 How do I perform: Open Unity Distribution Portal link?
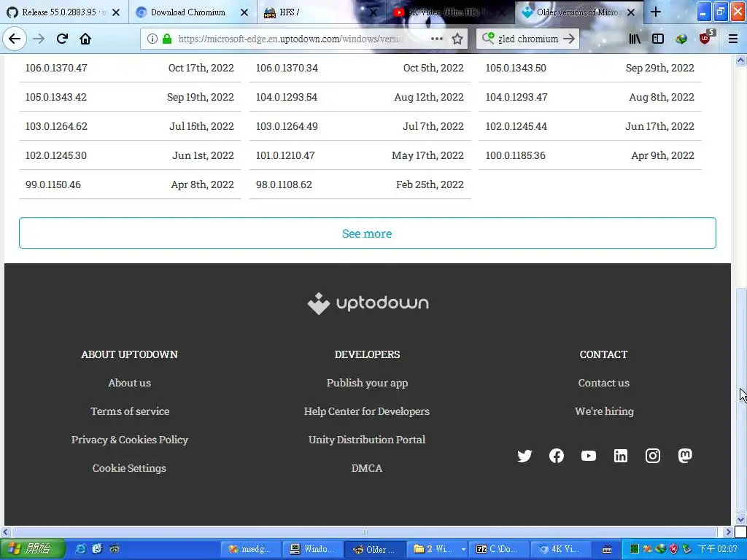coord(367,440)
